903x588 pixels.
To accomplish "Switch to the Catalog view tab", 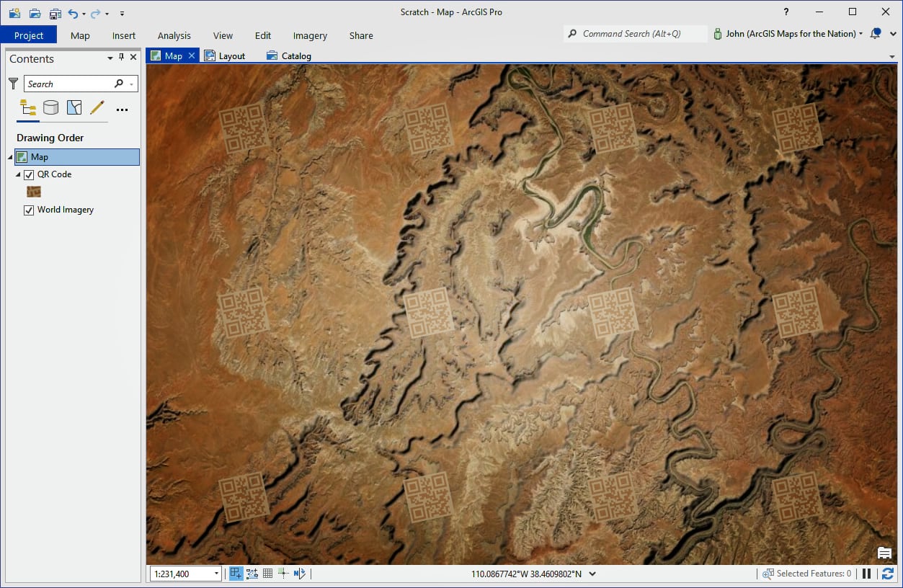I will tap(288, 55).
